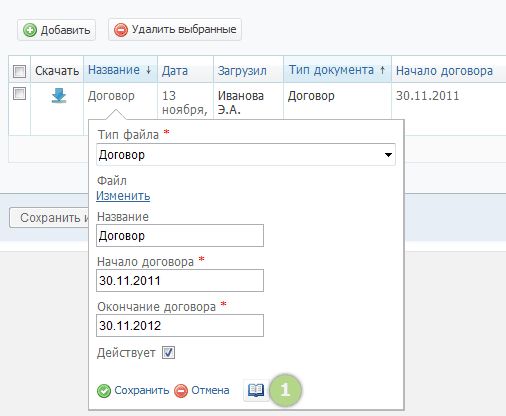The width and height of the screenshot is (506, 416).
Task: Click the Отмена link
Action: (x=210, y=390)
